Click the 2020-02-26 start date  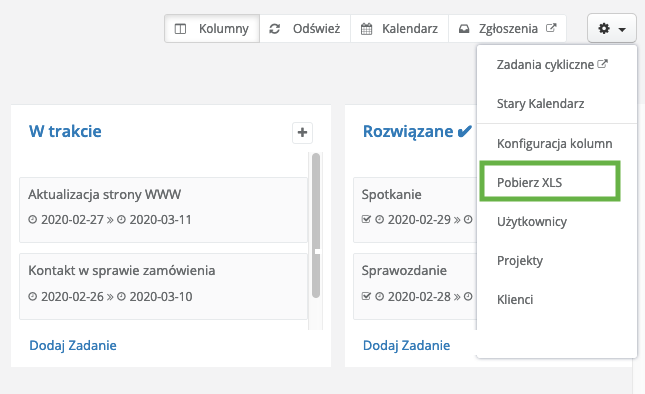point(72,297)
